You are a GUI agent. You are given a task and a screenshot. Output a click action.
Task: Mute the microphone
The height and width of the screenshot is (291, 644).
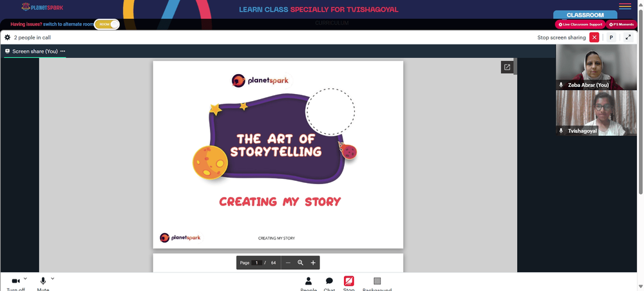[x=43, y=282]
